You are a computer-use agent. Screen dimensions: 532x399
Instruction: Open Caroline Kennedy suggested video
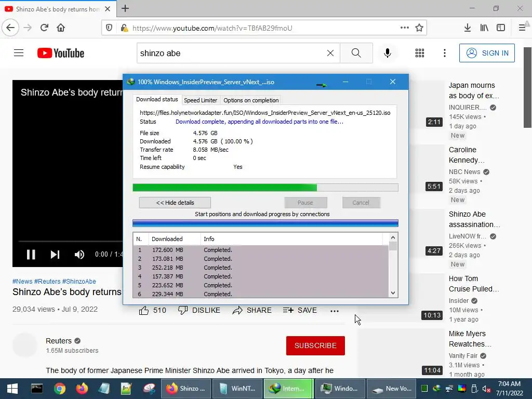[x=467, y=155]
